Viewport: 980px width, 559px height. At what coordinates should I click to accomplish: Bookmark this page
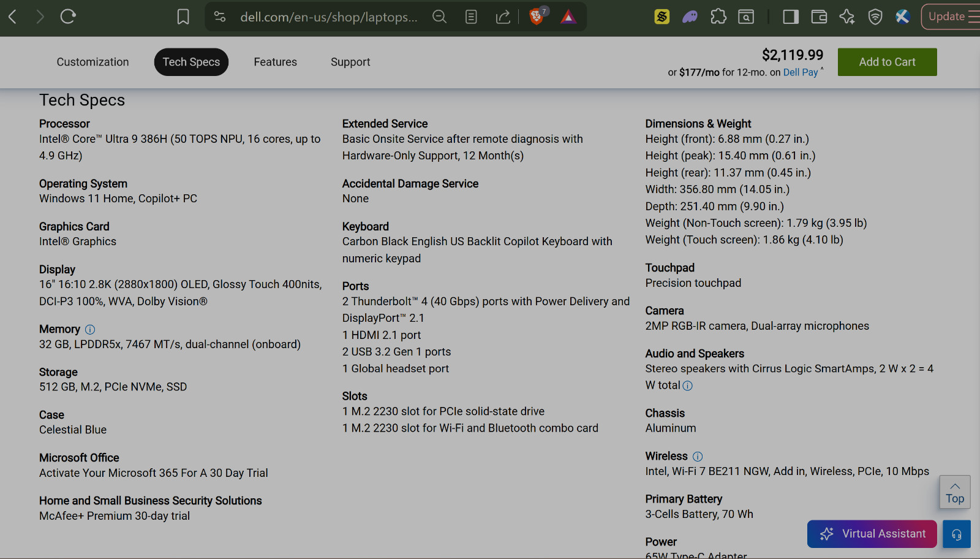pos(183,17)
